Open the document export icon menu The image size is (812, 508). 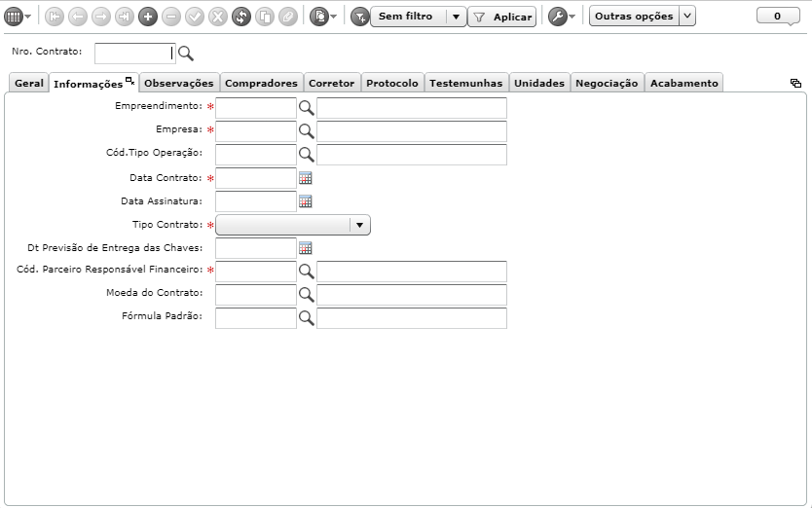pos(323,17)
